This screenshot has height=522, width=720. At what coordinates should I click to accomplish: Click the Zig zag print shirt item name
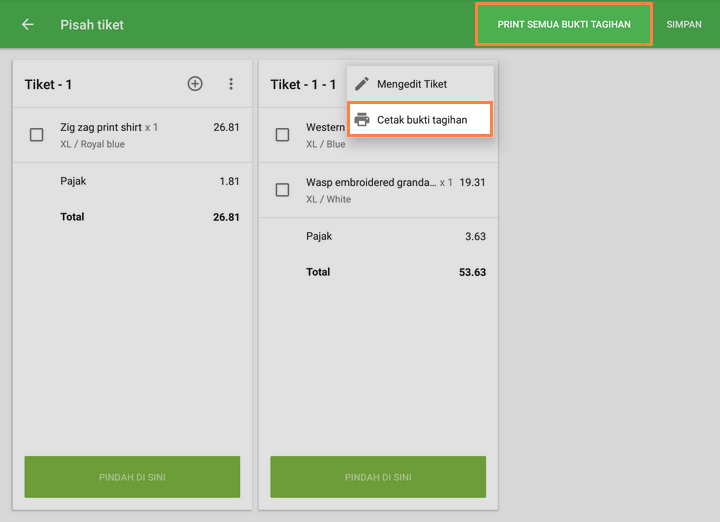(101, 128)
